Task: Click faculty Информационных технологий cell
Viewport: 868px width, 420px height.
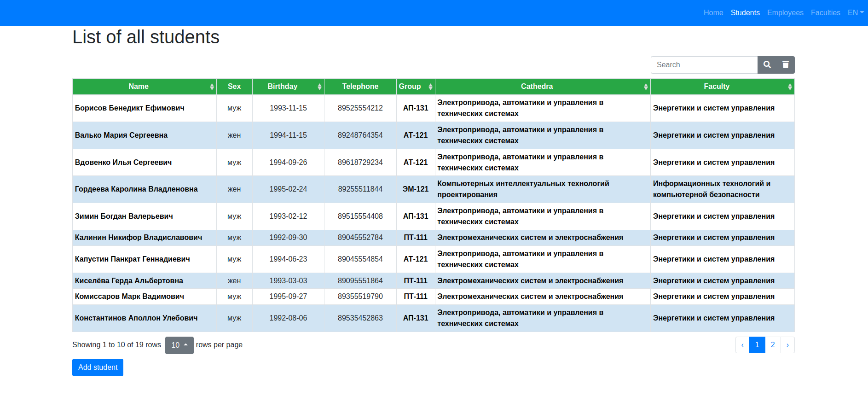Action: (x=723, y=189)
